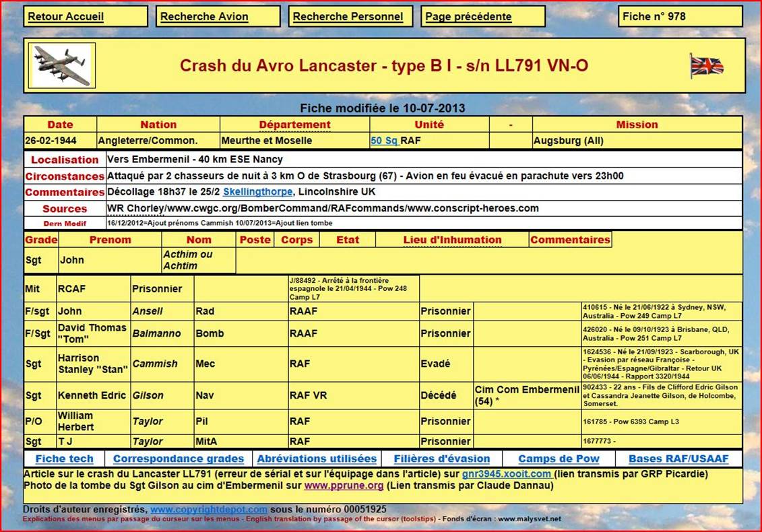Go to Retour Accueil
This screenshot has width=762, height=532.
tap(66, 17)
